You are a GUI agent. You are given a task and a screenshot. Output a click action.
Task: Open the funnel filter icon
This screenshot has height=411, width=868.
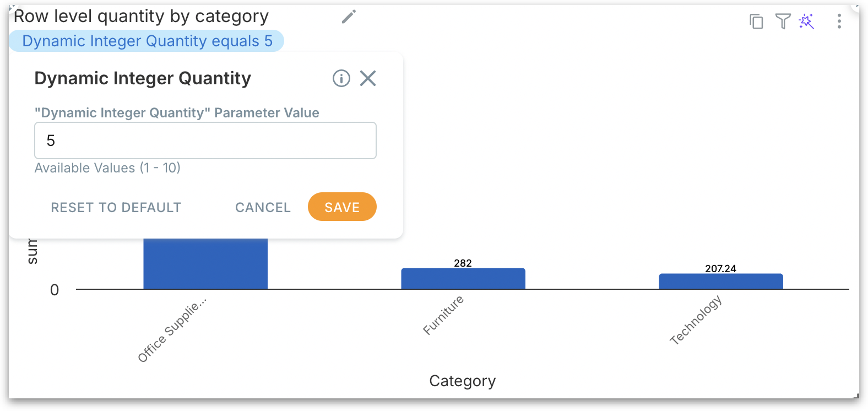pyautogui.click(x=783, y=21)
